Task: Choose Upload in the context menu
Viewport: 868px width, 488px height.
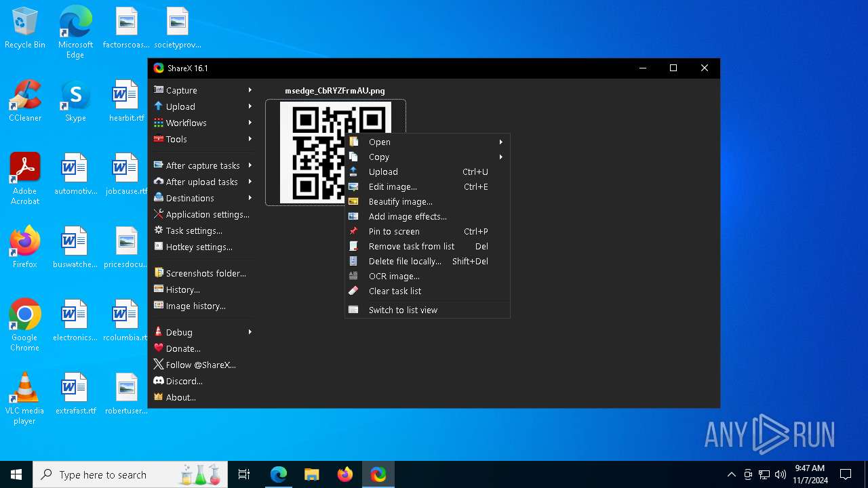Action: tap(427, 171)
